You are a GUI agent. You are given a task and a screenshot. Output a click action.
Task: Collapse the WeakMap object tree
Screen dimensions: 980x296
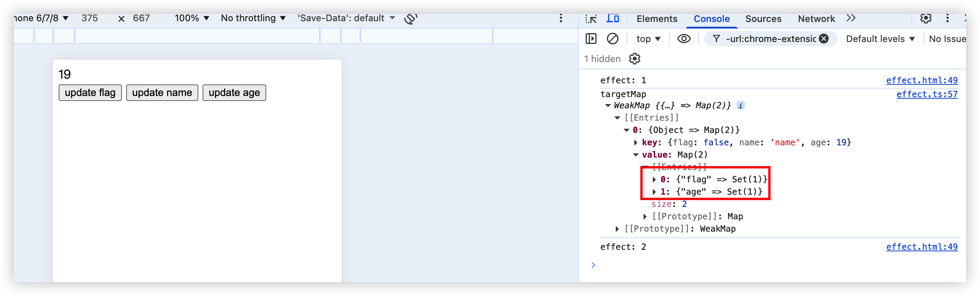pos(608,105)
